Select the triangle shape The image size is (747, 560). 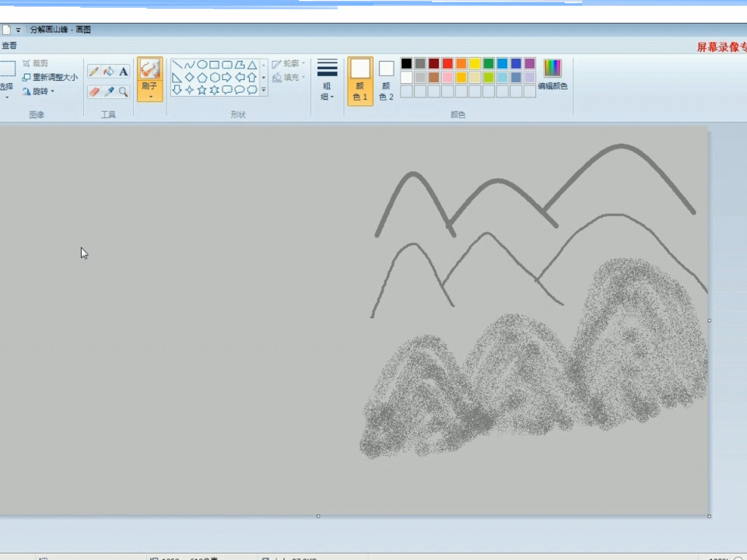click(252, 65)
